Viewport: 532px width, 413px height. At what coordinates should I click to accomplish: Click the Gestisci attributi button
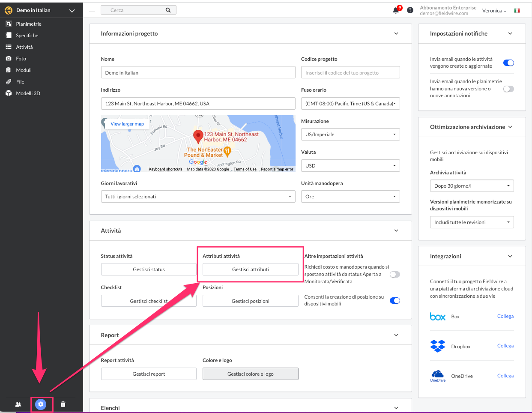[x=250, y=269]
